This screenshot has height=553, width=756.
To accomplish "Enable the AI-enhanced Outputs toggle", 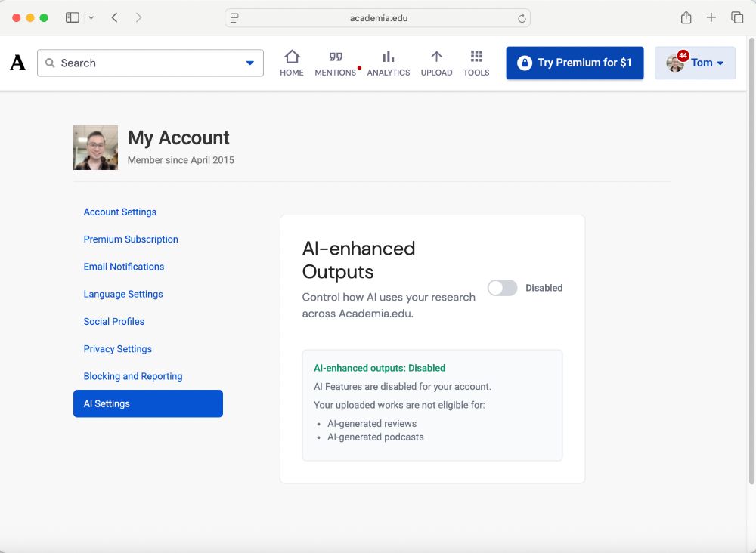I will [502, 288].
